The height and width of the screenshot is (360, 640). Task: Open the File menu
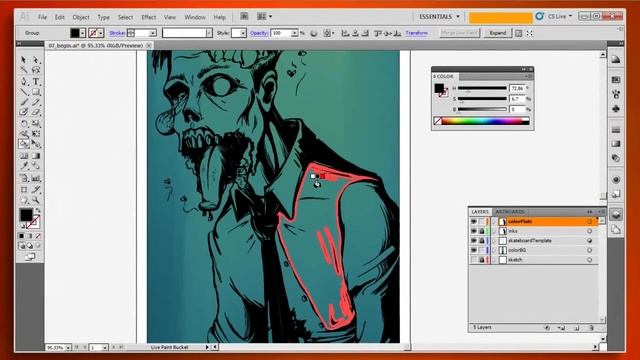tap(42, 17)
